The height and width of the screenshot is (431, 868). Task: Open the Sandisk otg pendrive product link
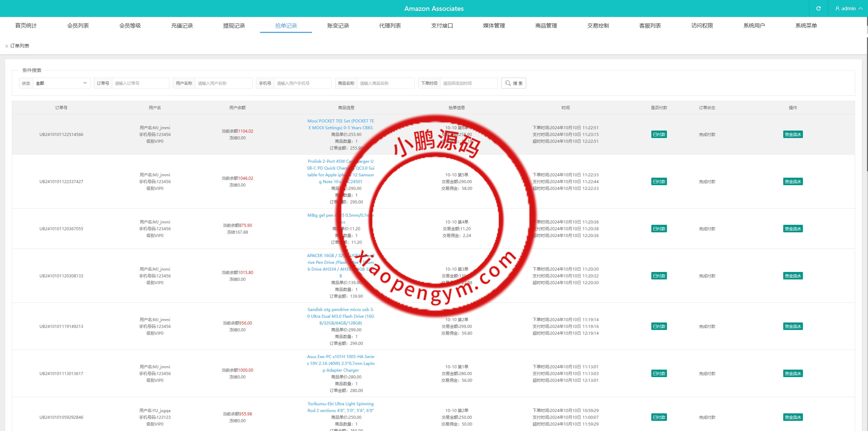pos(340,316)
